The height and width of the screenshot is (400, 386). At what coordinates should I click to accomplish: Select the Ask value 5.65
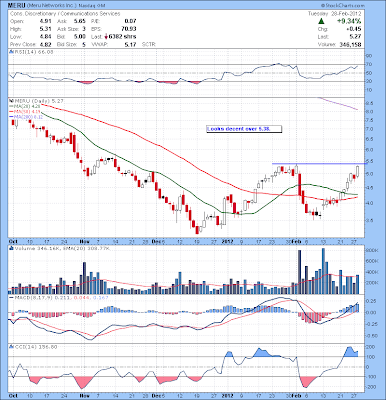pos(80,21)
